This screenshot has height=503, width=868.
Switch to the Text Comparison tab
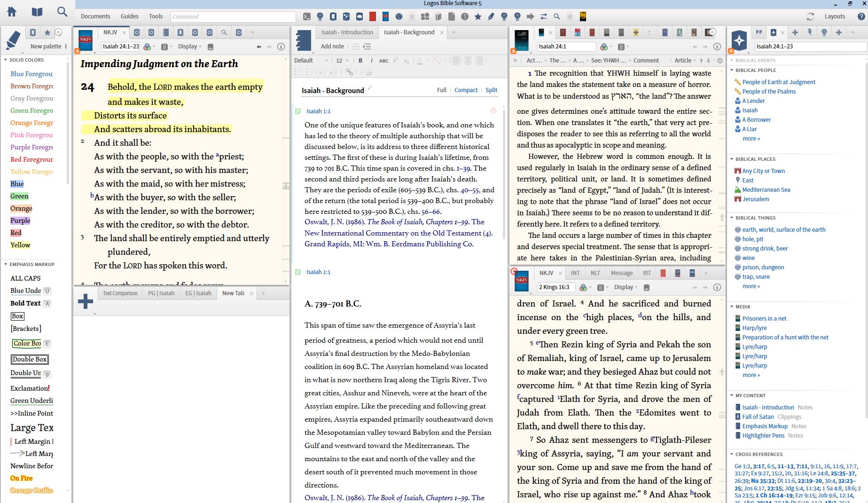click(120, 293)
